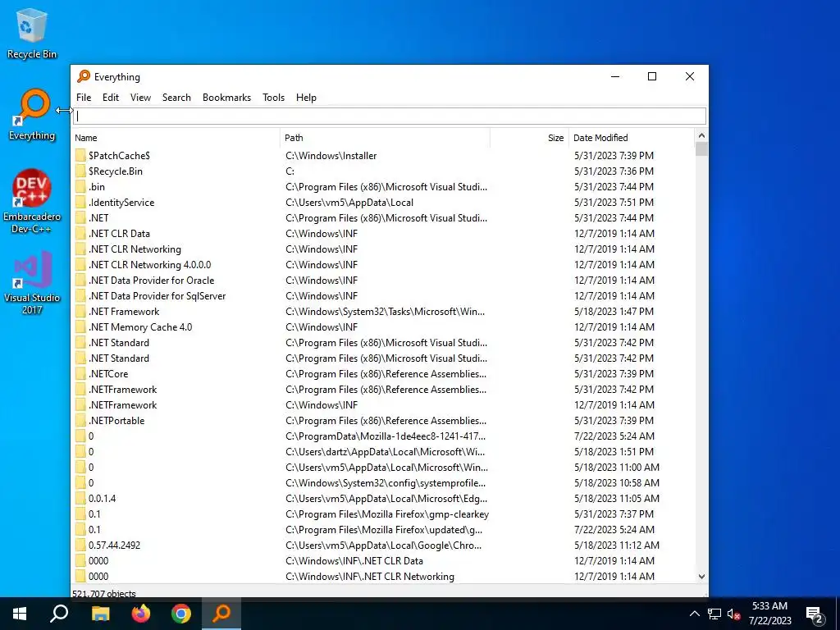
Task: Click the folder icon of .NET Framework
Action: point(80,311)
